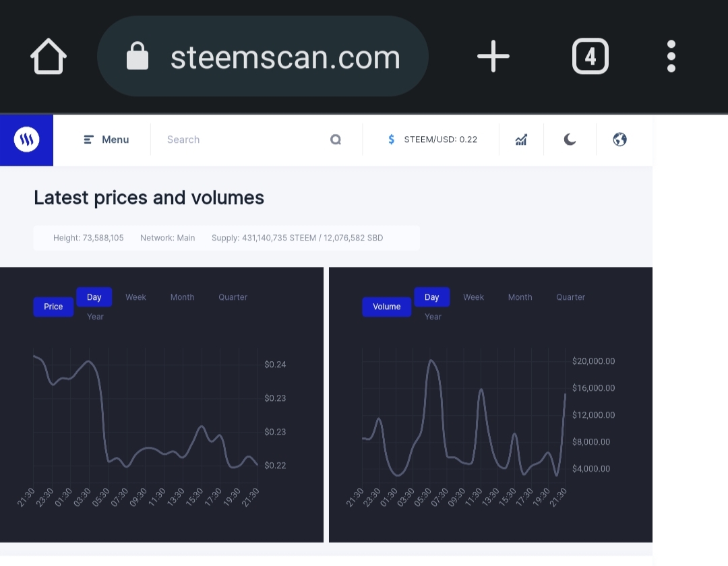Click the Volume button
Image resolution: width=728 pixels, height=566 pixels.
(x=387, y=307)
